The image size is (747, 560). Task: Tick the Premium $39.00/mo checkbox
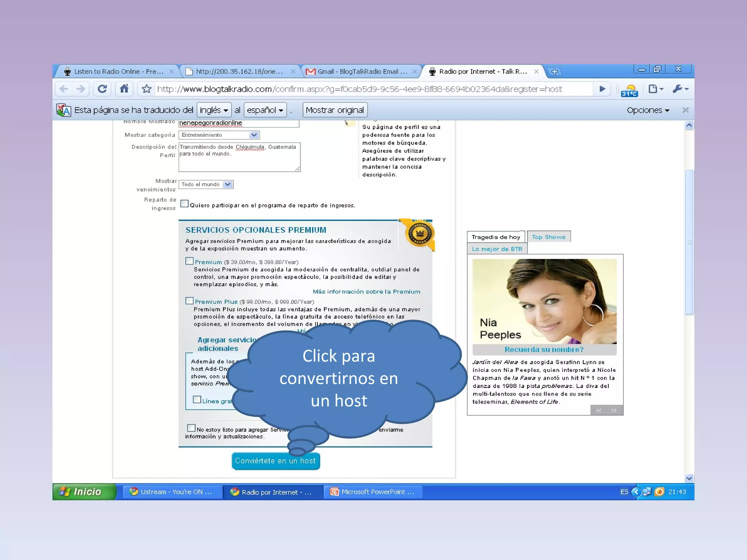click(x=189, y=261)
